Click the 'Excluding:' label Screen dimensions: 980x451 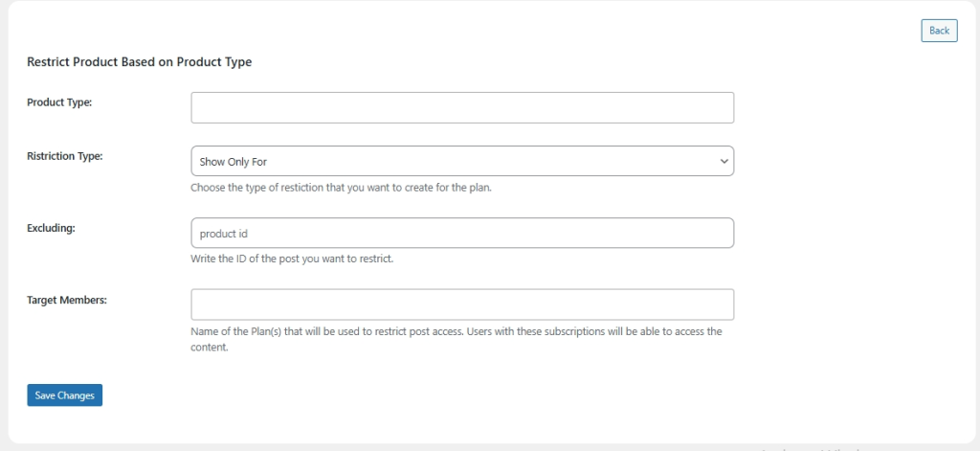pos(51,228)
